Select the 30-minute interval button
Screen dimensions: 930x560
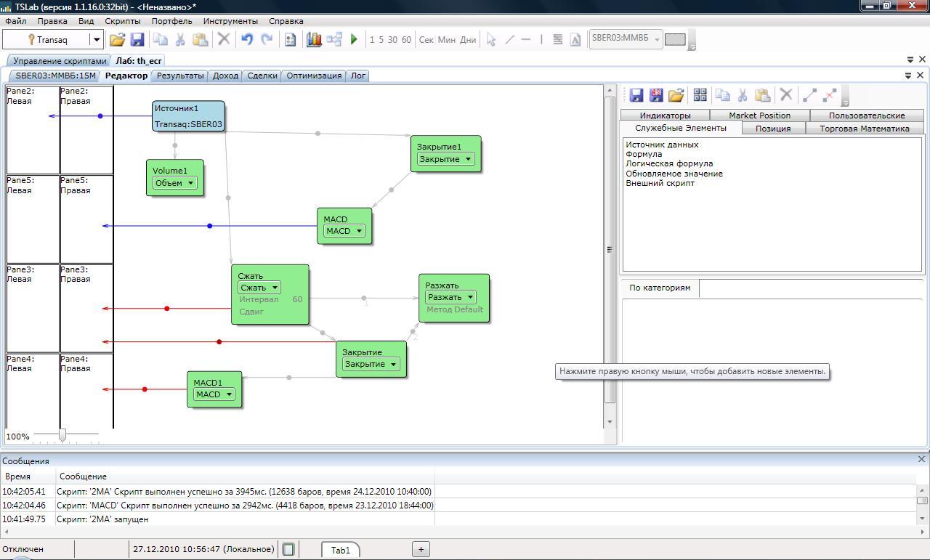click(x=392, y=40)
